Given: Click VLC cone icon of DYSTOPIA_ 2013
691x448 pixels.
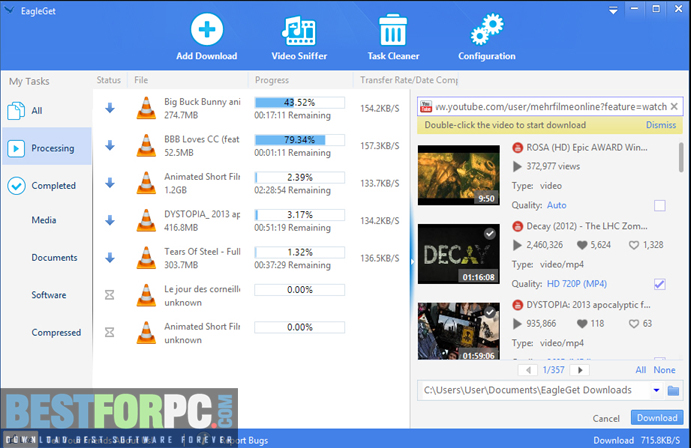Looking at the screenshot, I should [146, 220].
